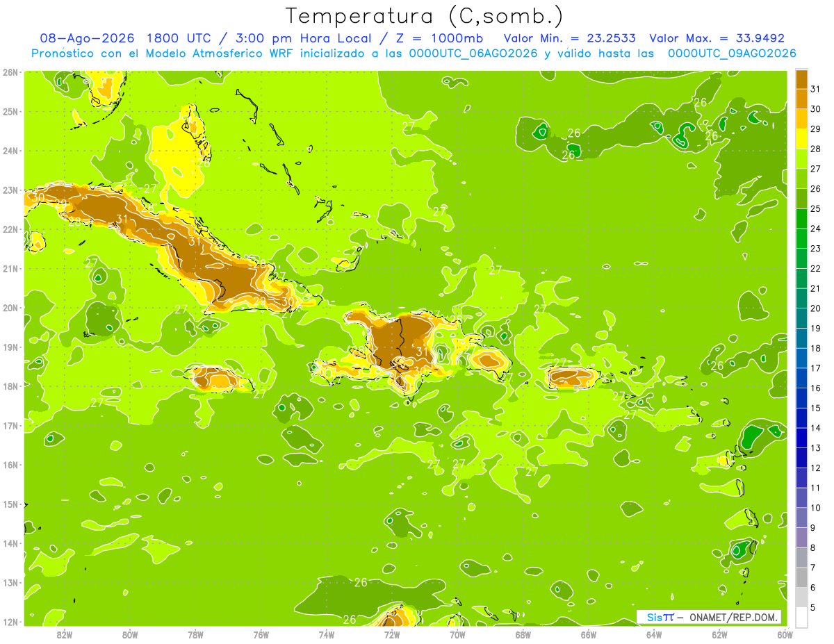
Task: Click the legend value label "26"
Action: click(816, 189)
